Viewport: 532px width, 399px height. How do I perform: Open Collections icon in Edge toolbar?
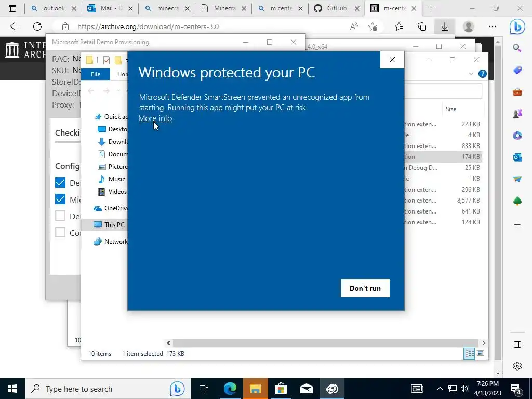point(422,26)
